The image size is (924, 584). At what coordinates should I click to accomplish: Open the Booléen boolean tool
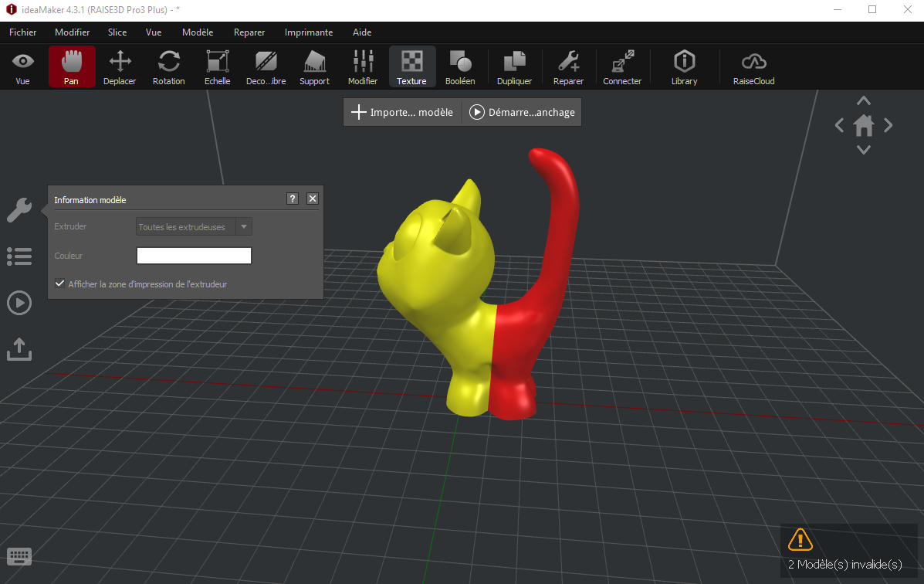click(x=460, y=66)
